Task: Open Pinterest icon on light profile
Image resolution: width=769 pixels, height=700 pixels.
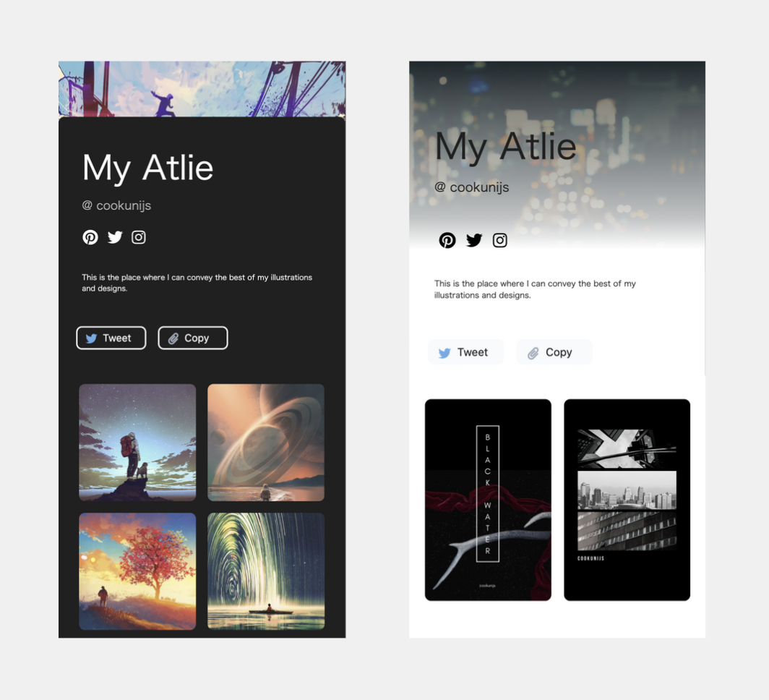Action: (447, 240)
